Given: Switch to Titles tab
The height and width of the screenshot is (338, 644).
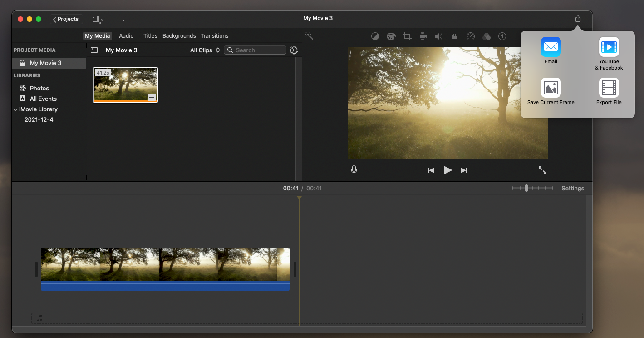Looking at the screenshot, I should (x=150, y=35).
